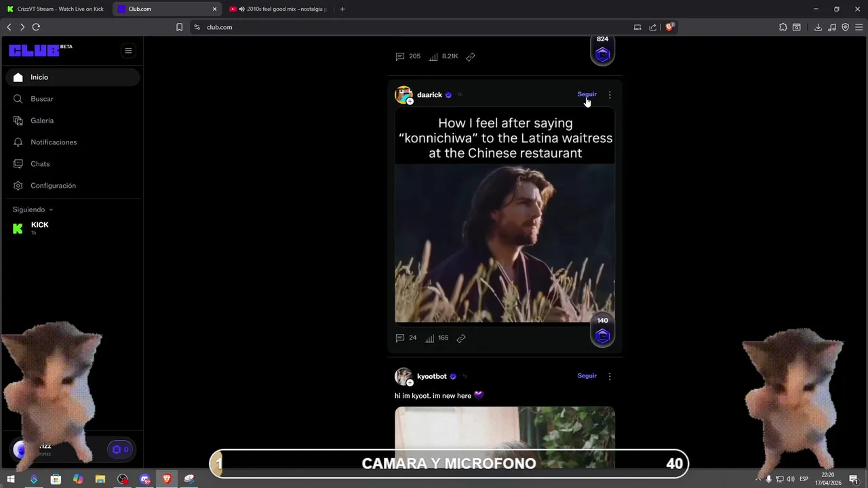
Task: Click the install app icon in address bar
Action: coord(637,27)
